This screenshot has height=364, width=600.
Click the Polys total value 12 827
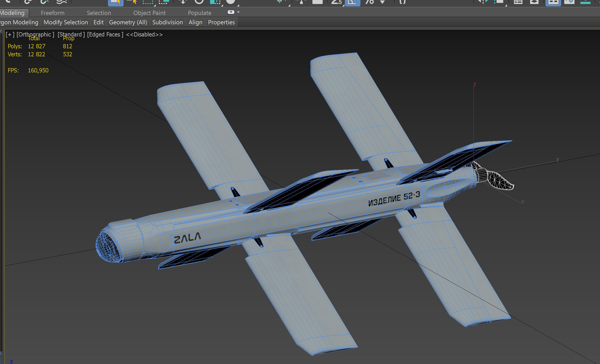36,46
